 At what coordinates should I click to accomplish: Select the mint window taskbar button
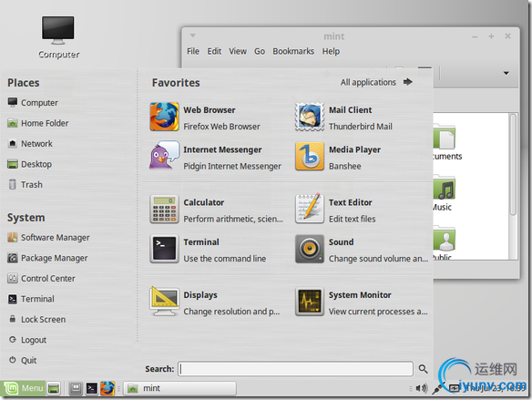179,388
